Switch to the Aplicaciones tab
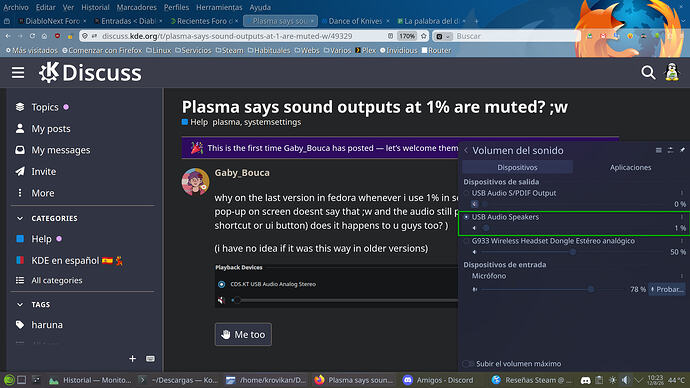The image size is (690, 388). point(630,167)
